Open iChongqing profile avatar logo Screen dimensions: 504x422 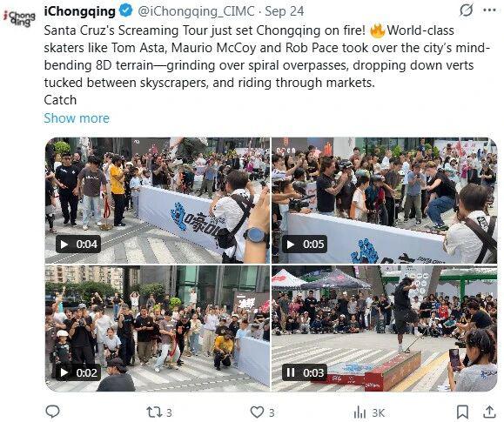[x=20, y=18]
